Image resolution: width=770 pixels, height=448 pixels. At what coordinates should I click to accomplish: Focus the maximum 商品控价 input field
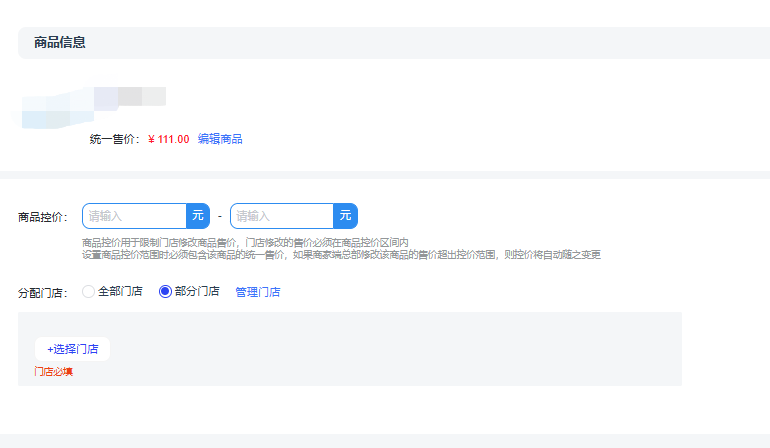[282, 216]
